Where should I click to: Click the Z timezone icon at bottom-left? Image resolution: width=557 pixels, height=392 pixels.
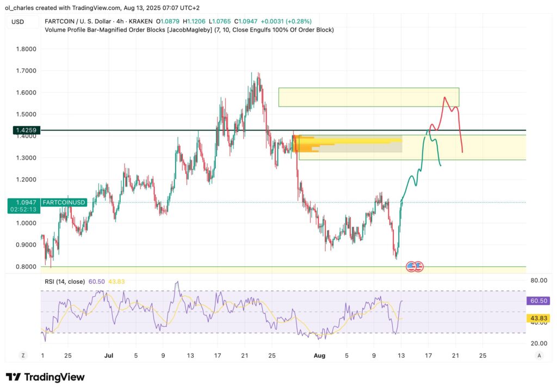23,354
